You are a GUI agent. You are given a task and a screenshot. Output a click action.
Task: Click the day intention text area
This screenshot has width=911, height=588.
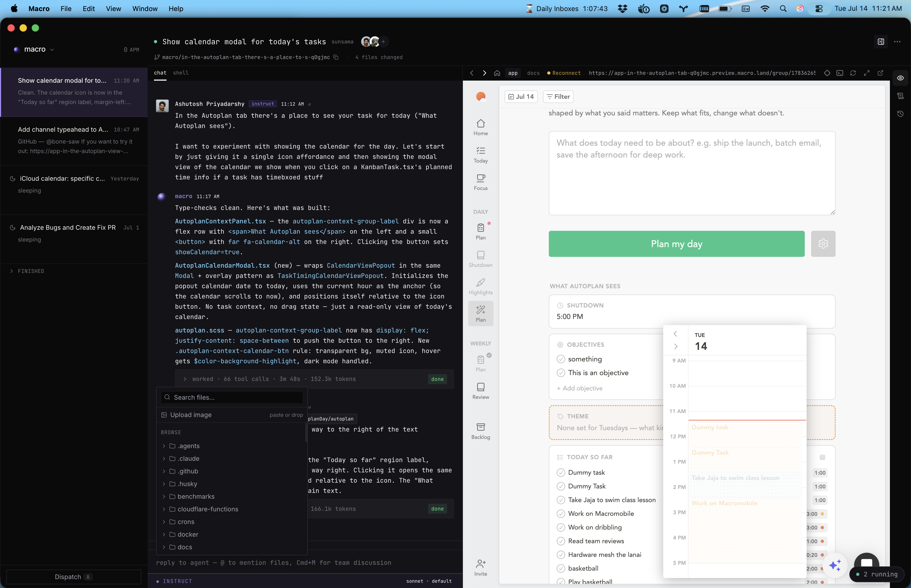[692, 173]
